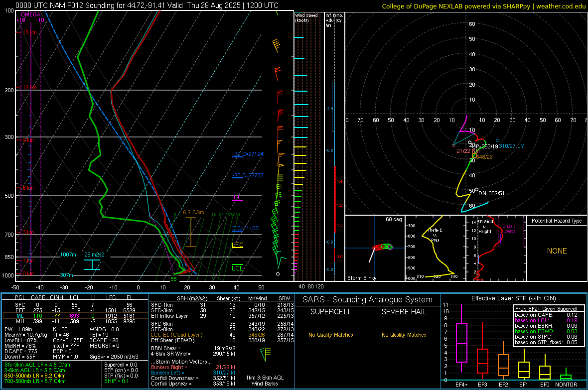Click the '29 m2s2' effective inflow label
588x390 pixels.
pyautogui.click(x=95, y=255)
